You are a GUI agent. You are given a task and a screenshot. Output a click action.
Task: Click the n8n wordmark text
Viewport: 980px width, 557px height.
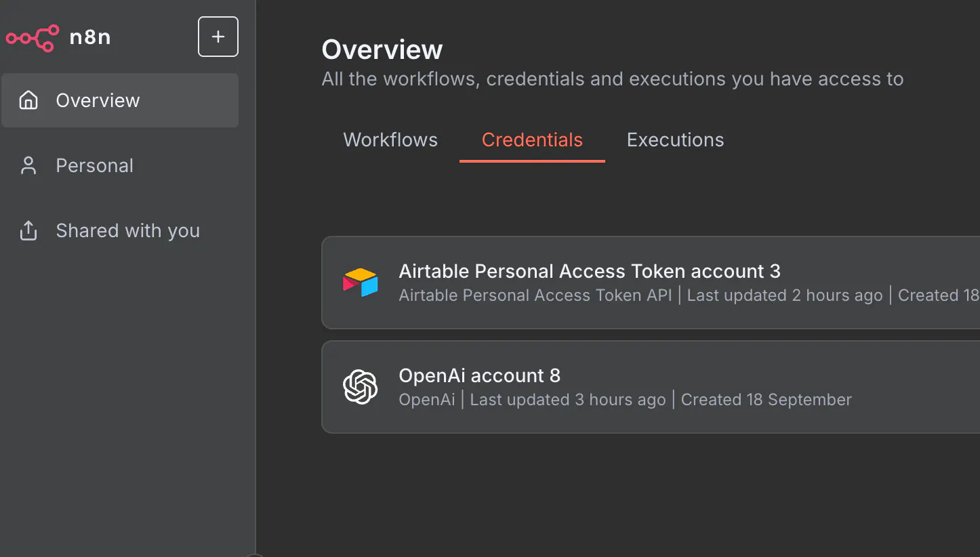[90, 37]
